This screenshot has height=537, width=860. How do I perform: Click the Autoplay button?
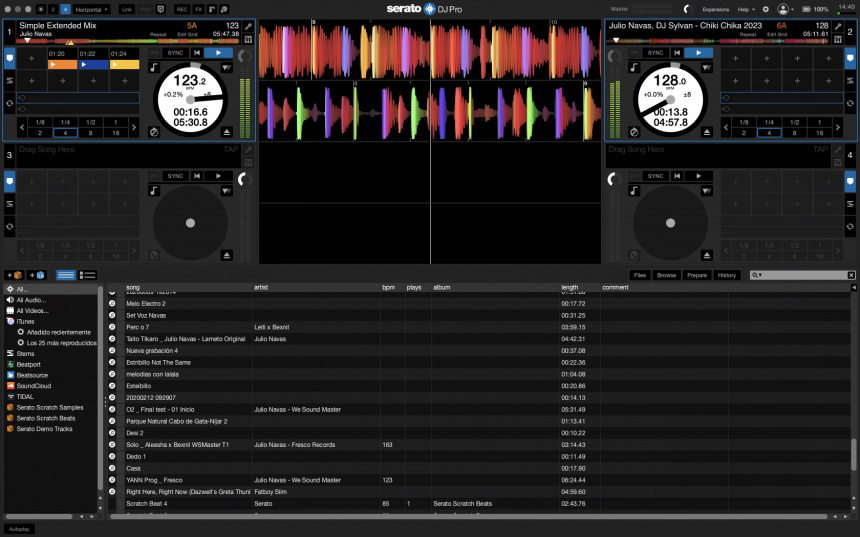[x=19, y=529]
